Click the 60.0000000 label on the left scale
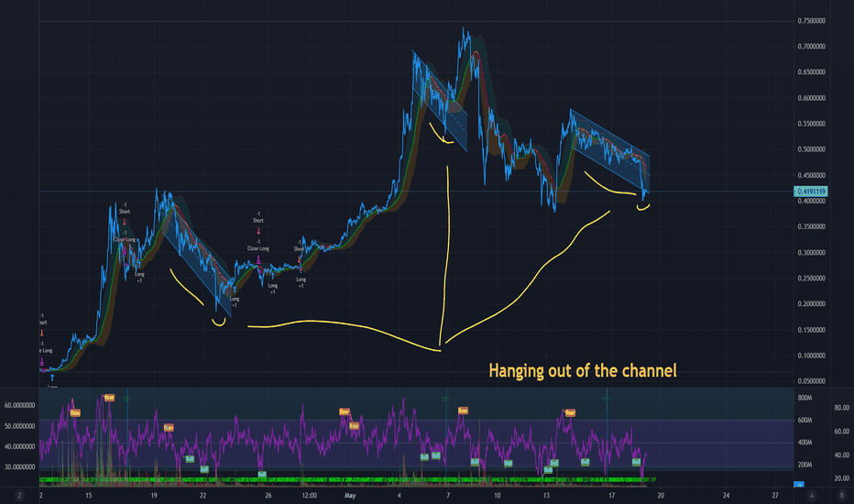 tap(19, 405)
